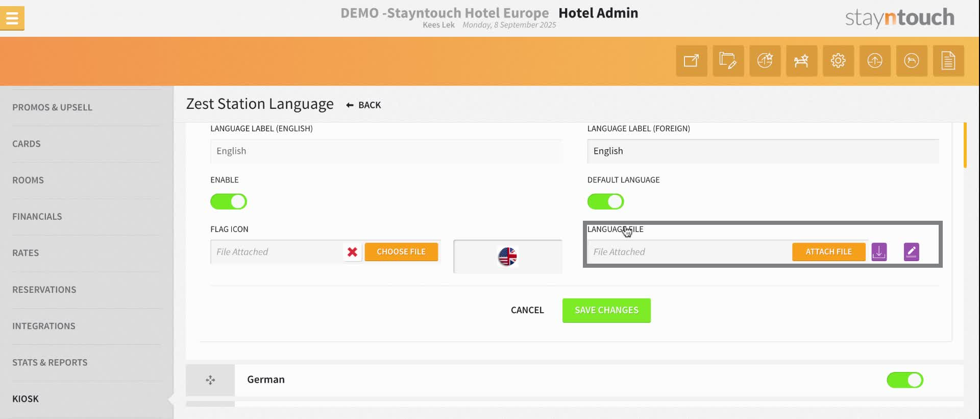The height and width of the screenshot is (419, 980).
Task: Open the Stats & Reports menu section
Action: point(50,362)
